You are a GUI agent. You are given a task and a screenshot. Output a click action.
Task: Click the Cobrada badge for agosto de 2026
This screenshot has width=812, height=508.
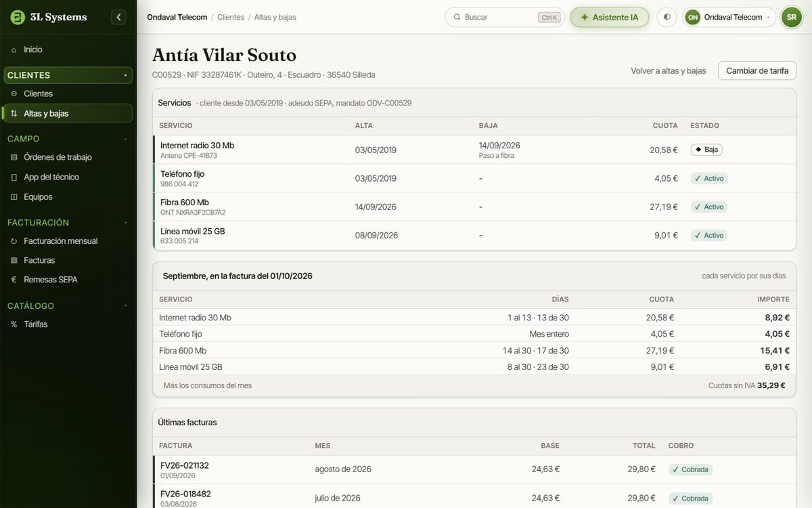[x=690, y=469]
